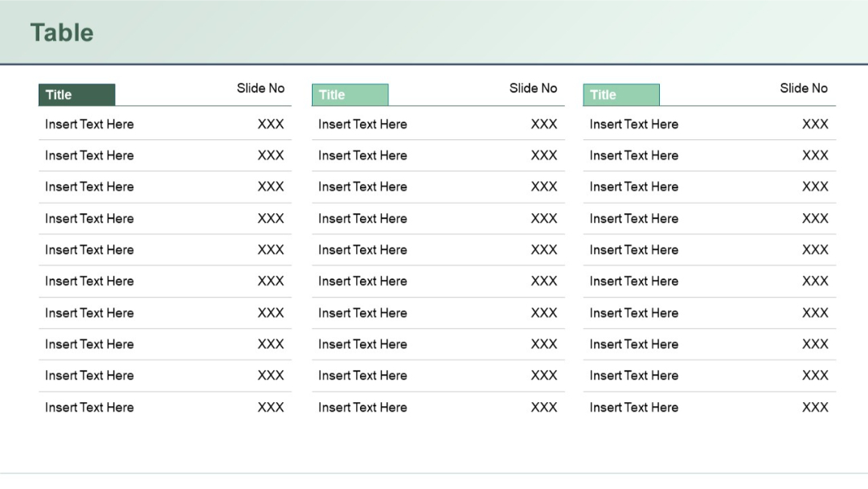
Task: Select the "Table" slide heading
Action: (x=61, y=33)
